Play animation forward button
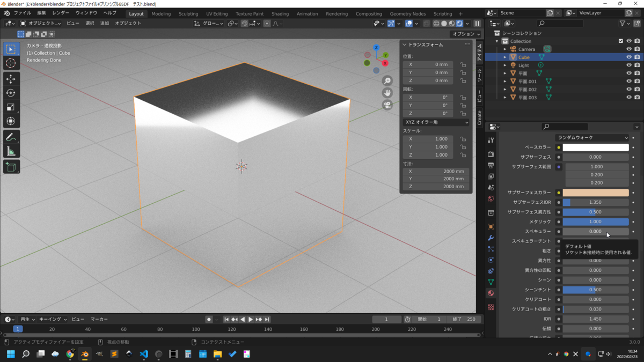The image size is (644, 362). coord(251,319)
